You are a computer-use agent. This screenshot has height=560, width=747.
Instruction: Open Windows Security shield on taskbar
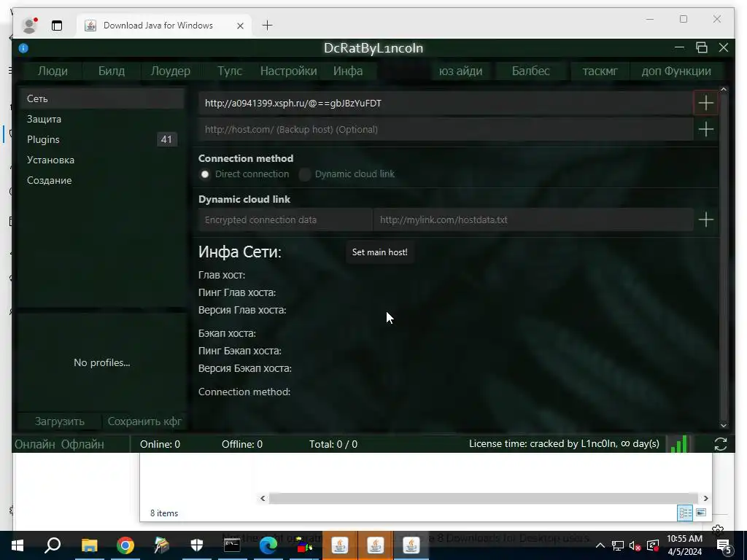[x=197, y=545]
